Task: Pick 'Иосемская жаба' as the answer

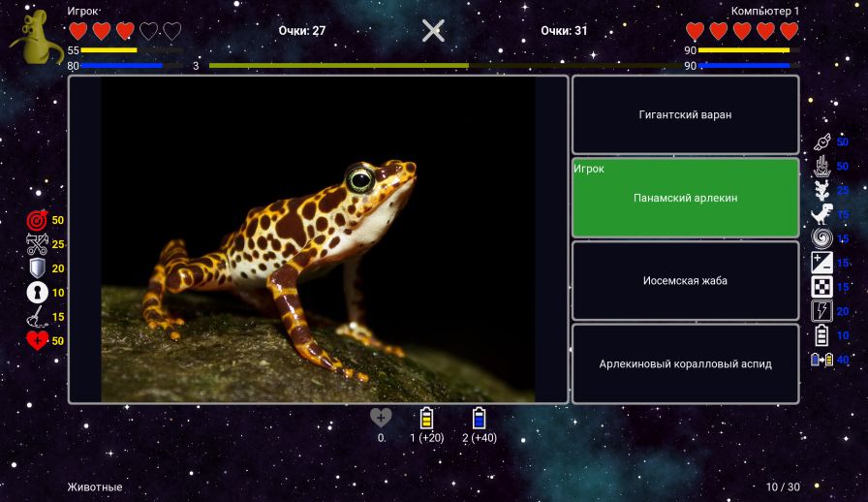Action: coord(685,281)
